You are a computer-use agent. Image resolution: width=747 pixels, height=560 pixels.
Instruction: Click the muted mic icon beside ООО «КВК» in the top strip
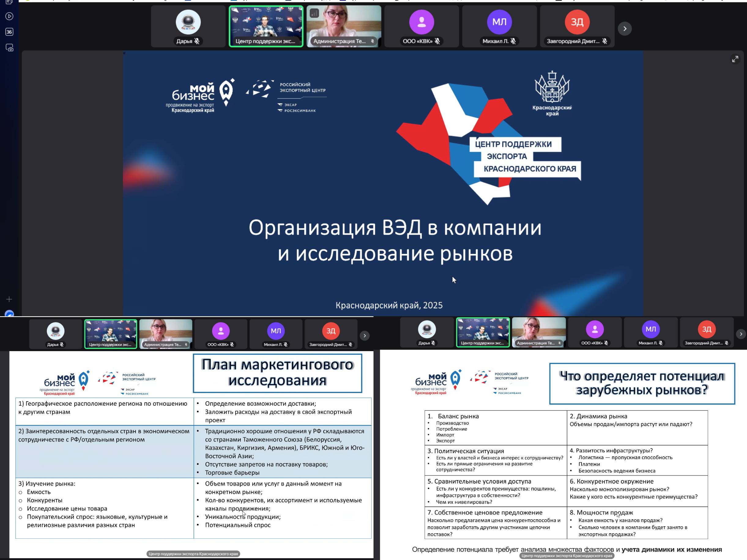[437, 41]
